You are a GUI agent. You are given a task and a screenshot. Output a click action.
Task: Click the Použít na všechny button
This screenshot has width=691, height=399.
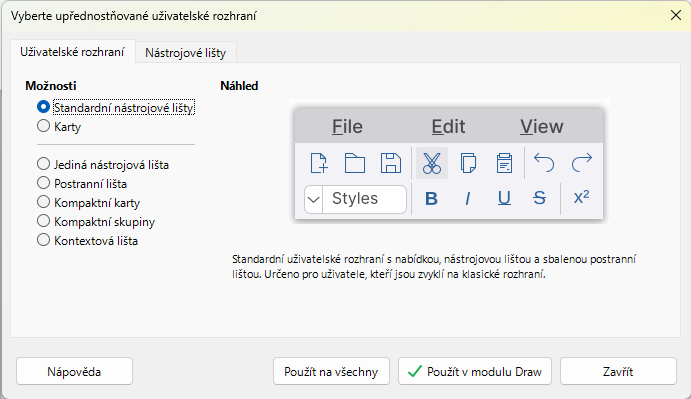coord(331,371)
